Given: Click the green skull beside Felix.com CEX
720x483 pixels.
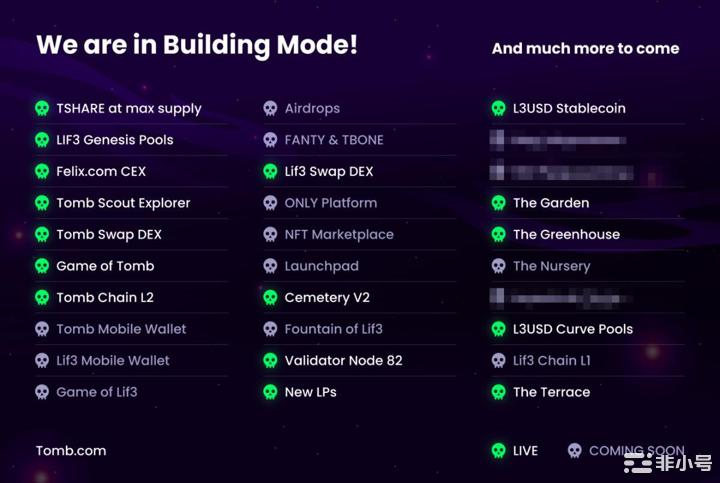Looking at the screenshot, I should (42, 172).
